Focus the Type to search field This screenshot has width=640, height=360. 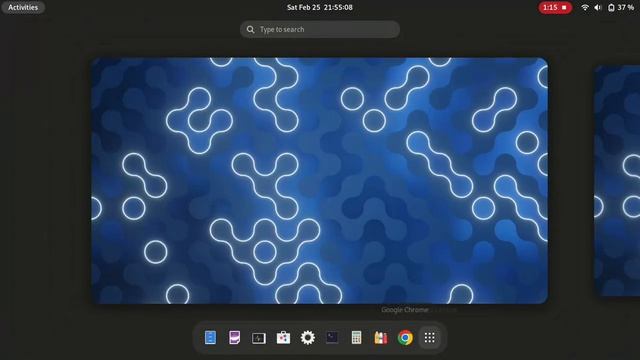(x=320, y=29)
